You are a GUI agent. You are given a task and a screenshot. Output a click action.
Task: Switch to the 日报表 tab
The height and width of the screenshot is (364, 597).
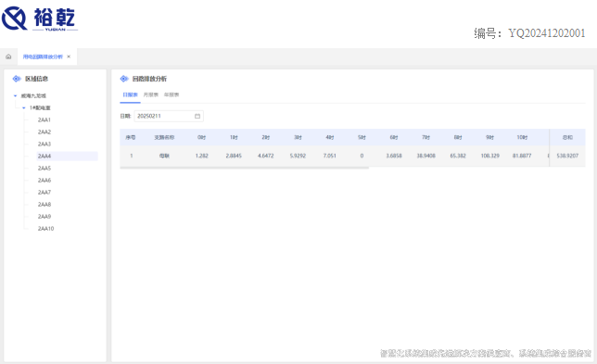point(130,94)
